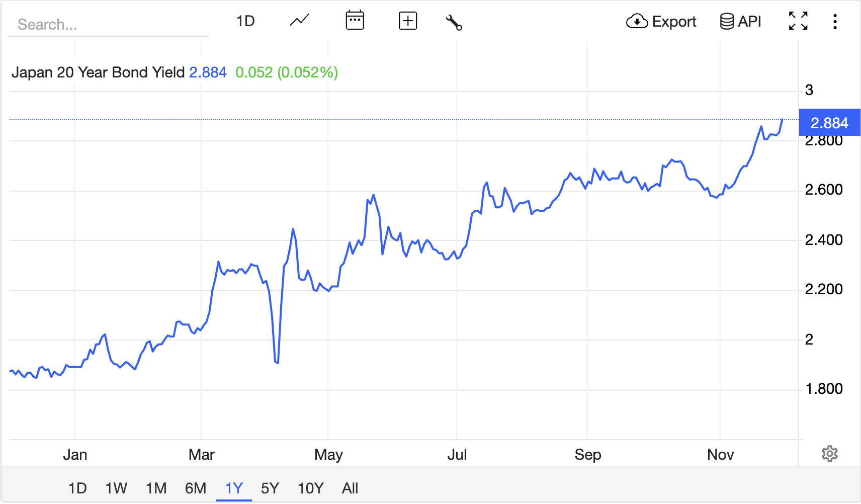Enter fullscreen chart mode
Image resolution: width=861 pixels, height=504 pixels.
pos(798,21)
